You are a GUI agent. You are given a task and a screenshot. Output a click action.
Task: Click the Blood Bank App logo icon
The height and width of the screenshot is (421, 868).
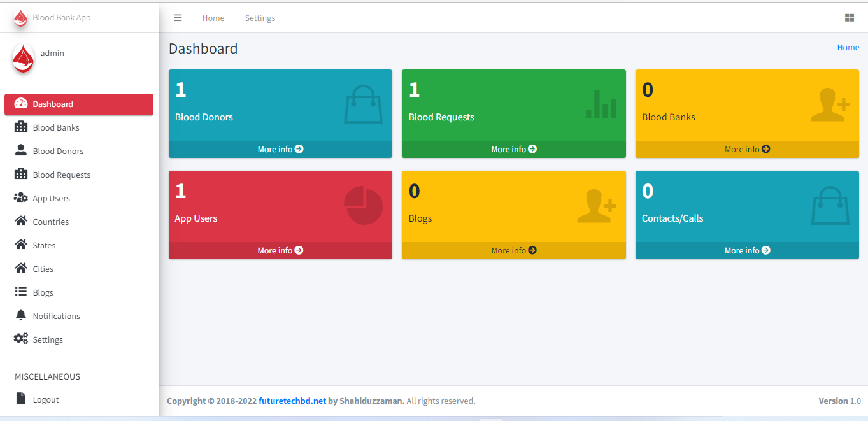pos(21,18)
